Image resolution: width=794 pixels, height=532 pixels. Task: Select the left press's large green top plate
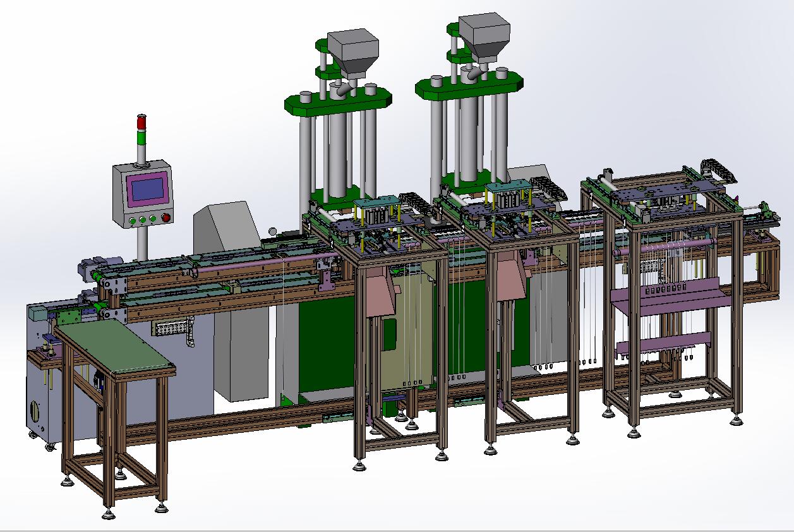(x=338, y=100)
